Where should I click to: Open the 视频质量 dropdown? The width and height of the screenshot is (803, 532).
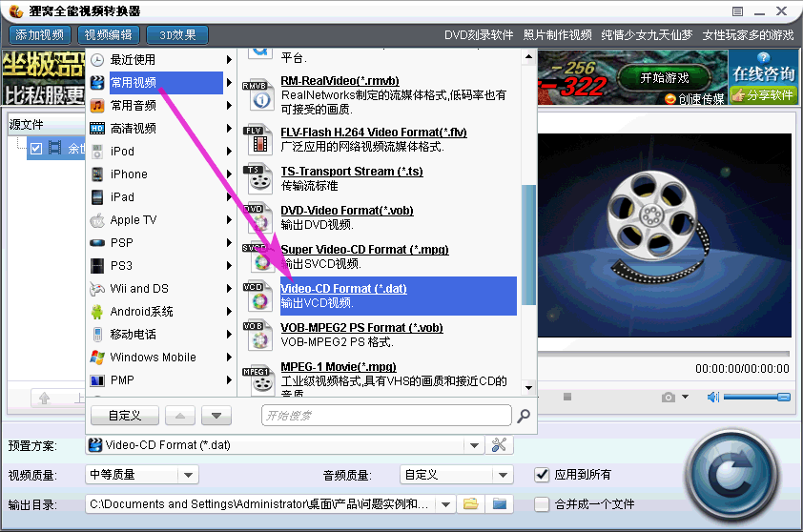coord(188,475)
